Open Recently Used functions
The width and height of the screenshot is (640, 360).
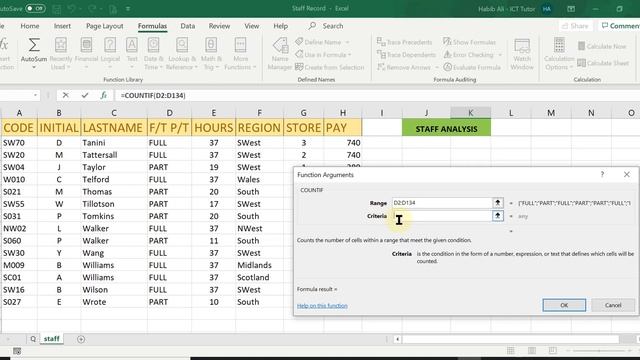click(x=60, y=54)
